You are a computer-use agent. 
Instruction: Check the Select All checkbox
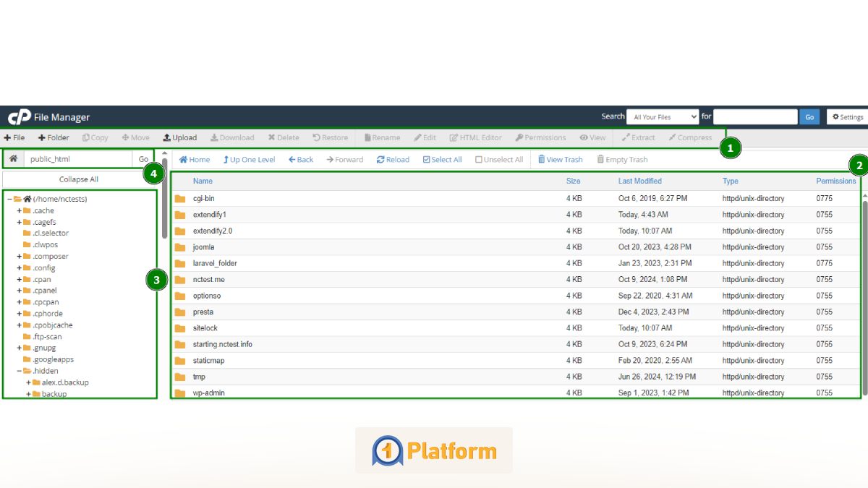[x=425, y=159]
